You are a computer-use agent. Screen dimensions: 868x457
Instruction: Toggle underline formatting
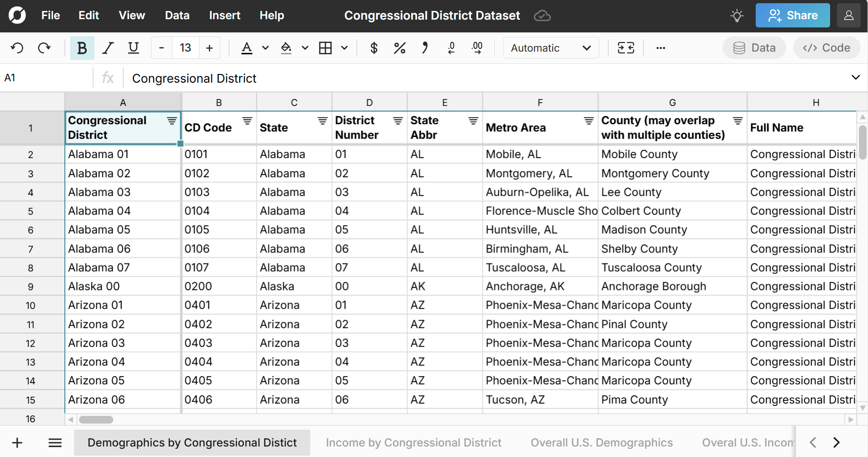133,48
